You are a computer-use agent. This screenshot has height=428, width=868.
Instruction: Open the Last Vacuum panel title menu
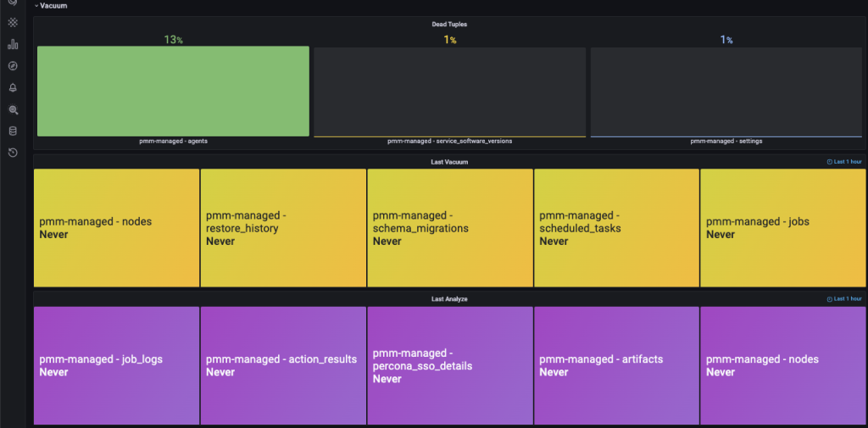(449, 162)
